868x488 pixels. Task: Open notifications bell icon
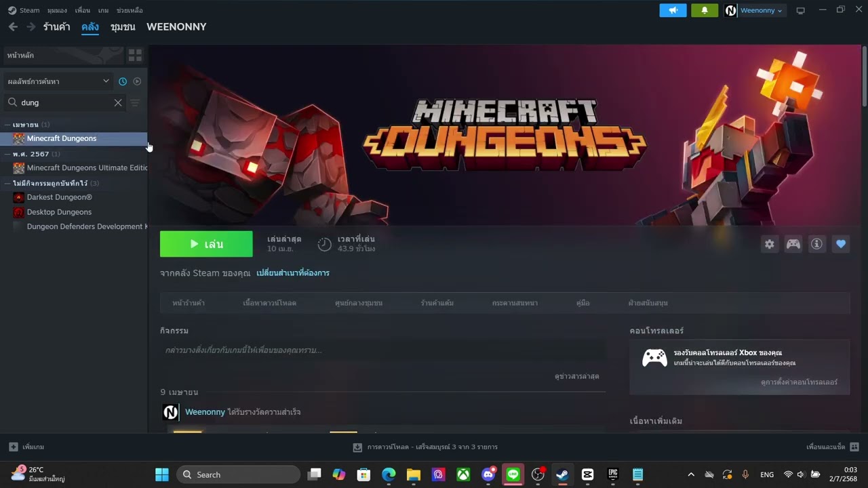(x=705, y=10)
